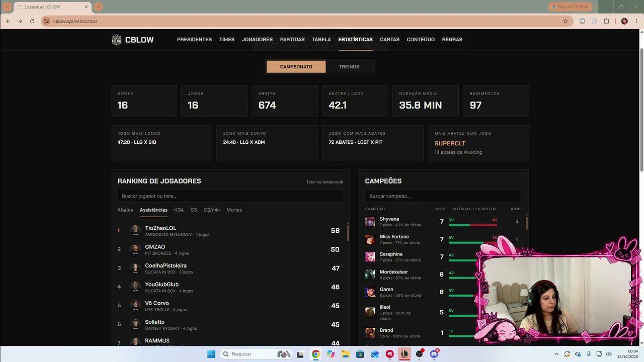Show system tray hidden icons chevron
The height and width of the screenshot is (362, 644).
tap(556, 354)
